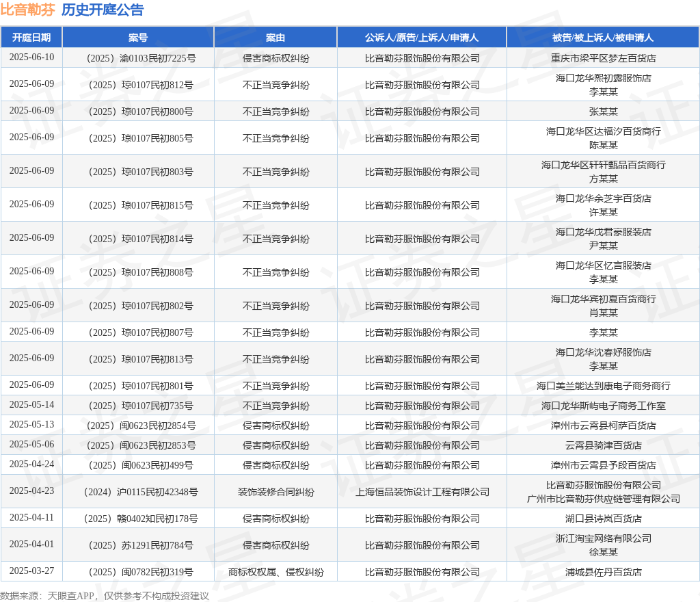Click plaintiff 上海恒品装饰设计工程有限公司
Screen dimensions: 700x602
(422, 492)
